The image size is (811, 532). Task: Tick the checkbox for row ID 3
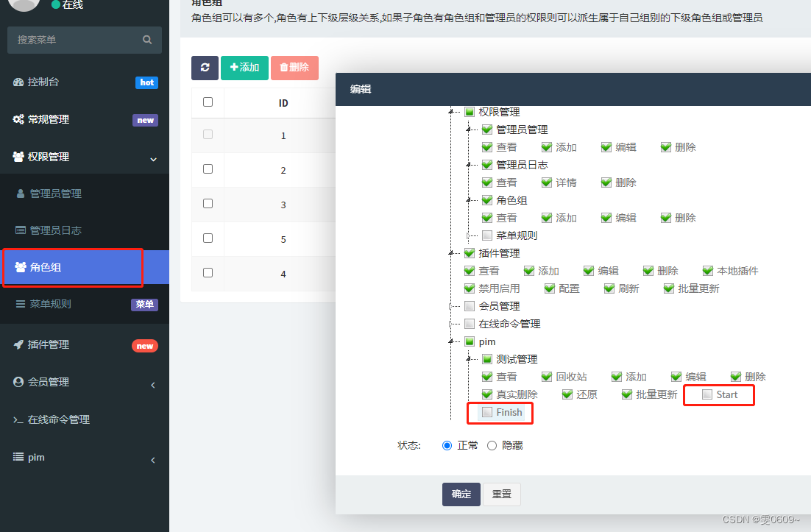pos(208,204)
